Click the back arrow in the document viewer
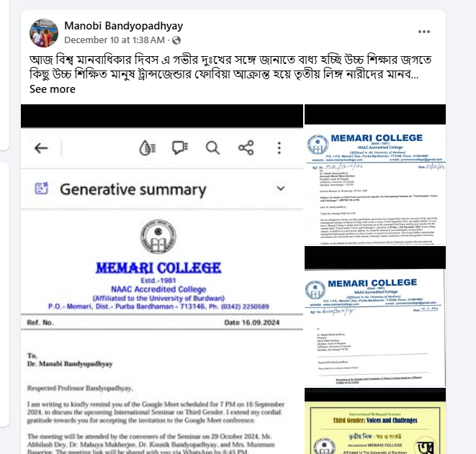Image resolution: width=476 pixels, height=454 pixels. (x=41, y=148)
